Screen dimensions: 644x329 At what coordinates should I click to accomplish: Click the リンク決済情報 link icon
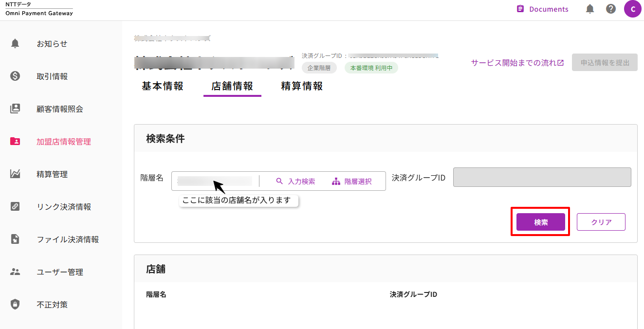click(x=15, y=207)
